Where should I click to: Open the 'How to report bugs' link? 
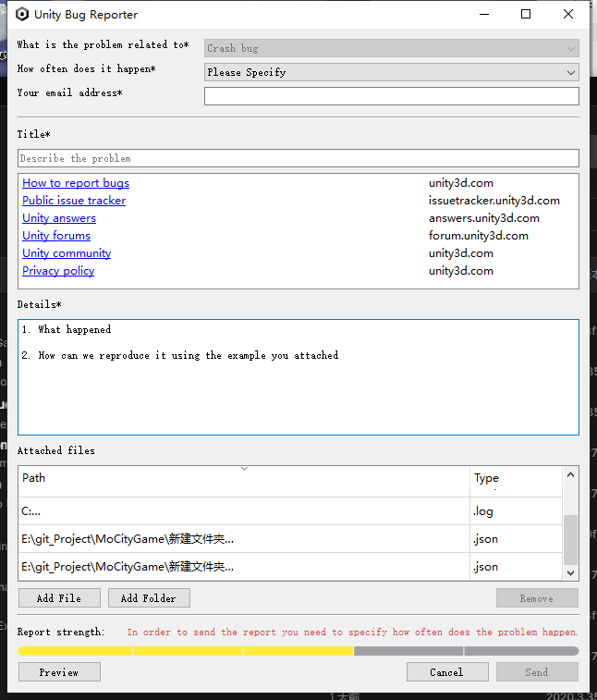(76, 183)
